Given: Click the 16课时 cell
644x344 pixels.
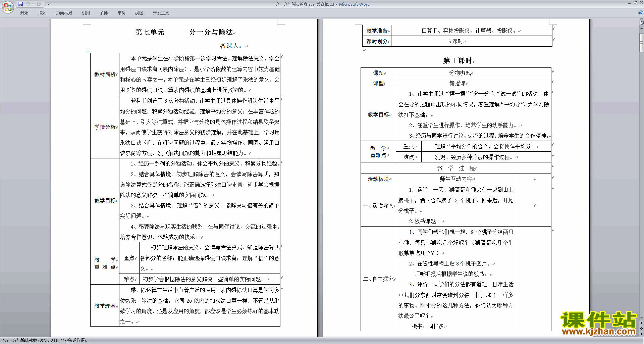Looking at the screenshot, I should click(x=472, y=41).
